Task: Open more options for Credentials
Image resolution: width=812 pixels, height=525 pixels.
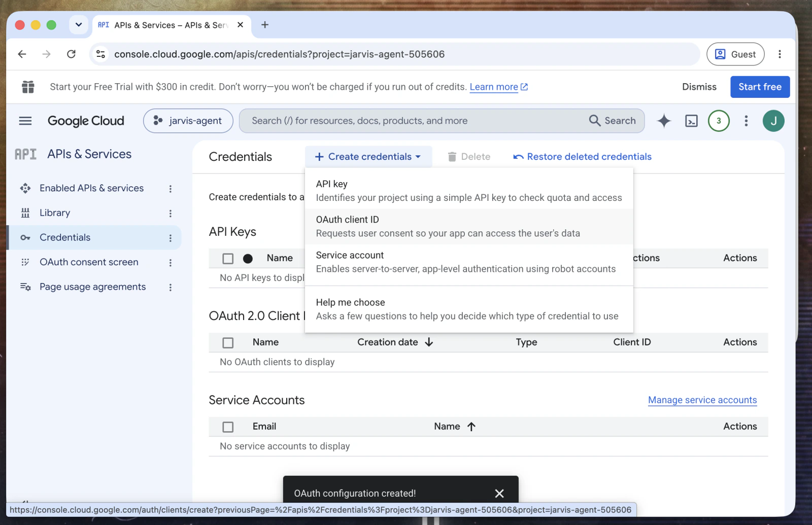Action: [171, 238]
